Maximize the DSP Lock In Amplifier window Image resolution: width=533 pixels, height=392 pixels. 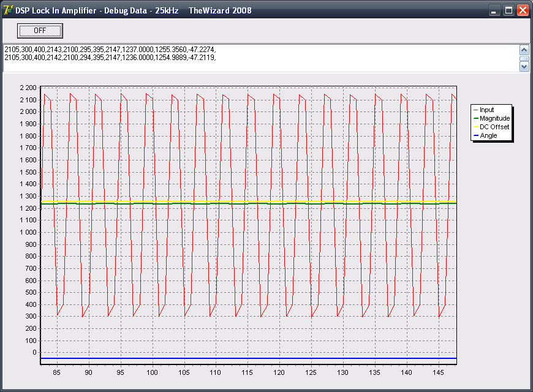tap(508, 10)
